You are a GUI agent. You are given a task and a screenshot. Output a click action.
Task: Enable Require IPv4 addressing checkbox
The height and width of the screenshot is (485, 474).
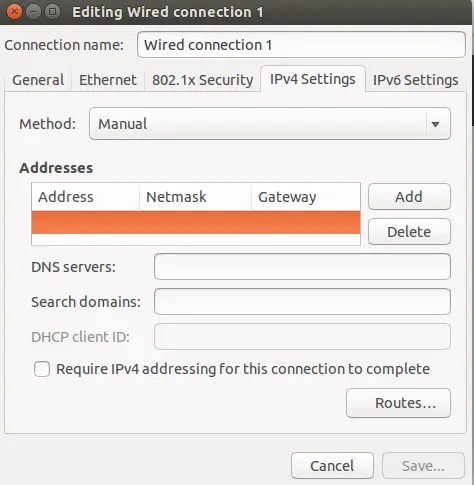tap(42, 369)
